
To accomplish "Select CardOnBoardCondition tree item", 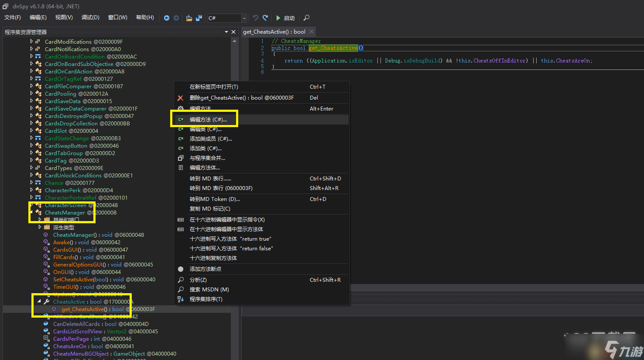I will pos(91,56).
